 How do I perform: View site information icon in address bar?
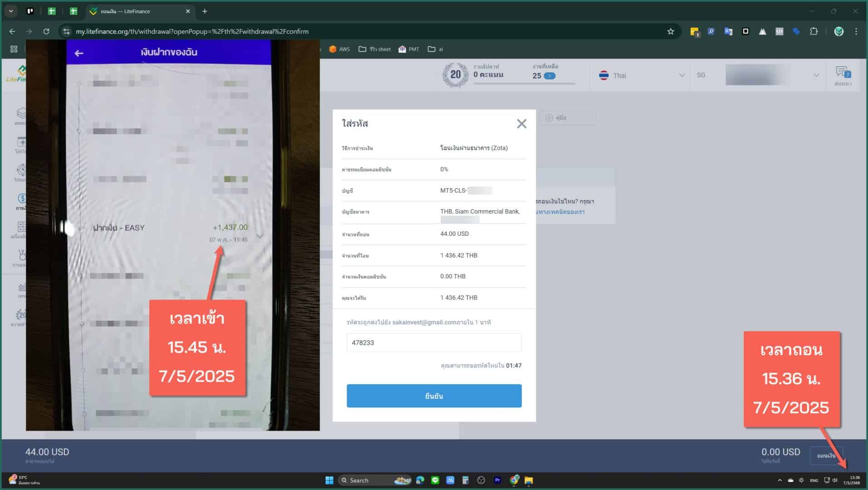66,31
